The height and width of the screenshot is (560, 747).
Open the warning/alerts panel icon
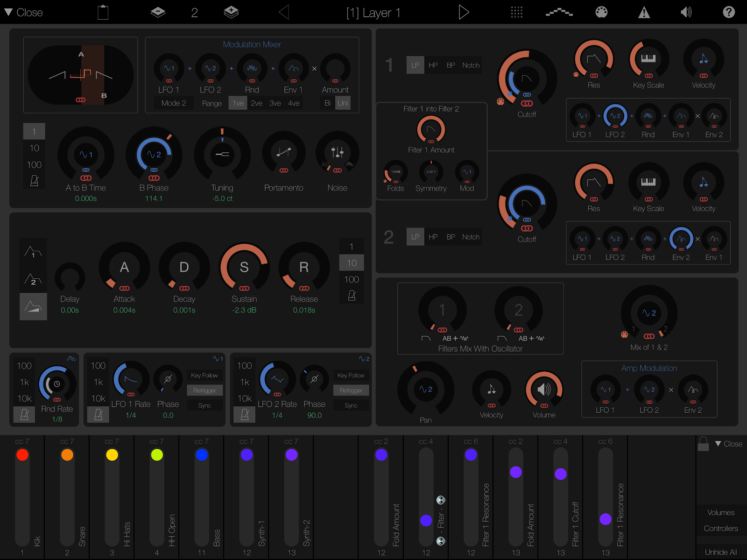click(x=644, y=13)
